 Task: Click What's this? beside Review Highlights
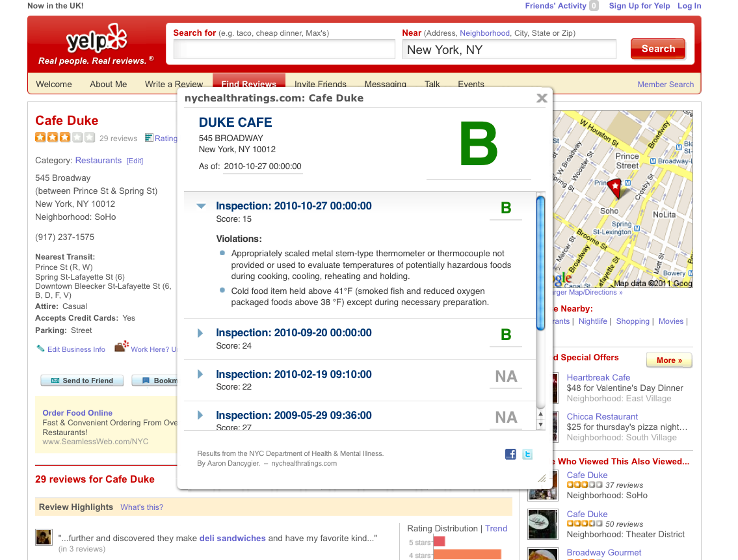click(x=142, y=507)
